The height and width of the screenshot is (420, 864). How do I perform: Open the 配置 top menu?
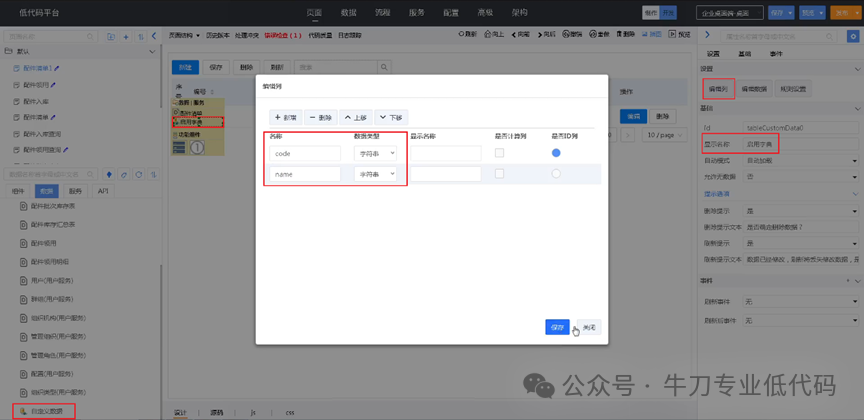click(451, 13)
